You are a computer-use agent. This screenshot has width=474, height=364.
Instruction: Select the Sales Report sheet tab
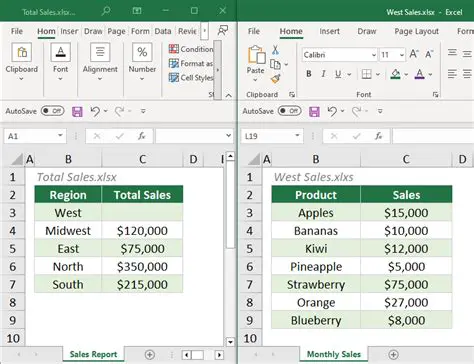click(93, 354)
